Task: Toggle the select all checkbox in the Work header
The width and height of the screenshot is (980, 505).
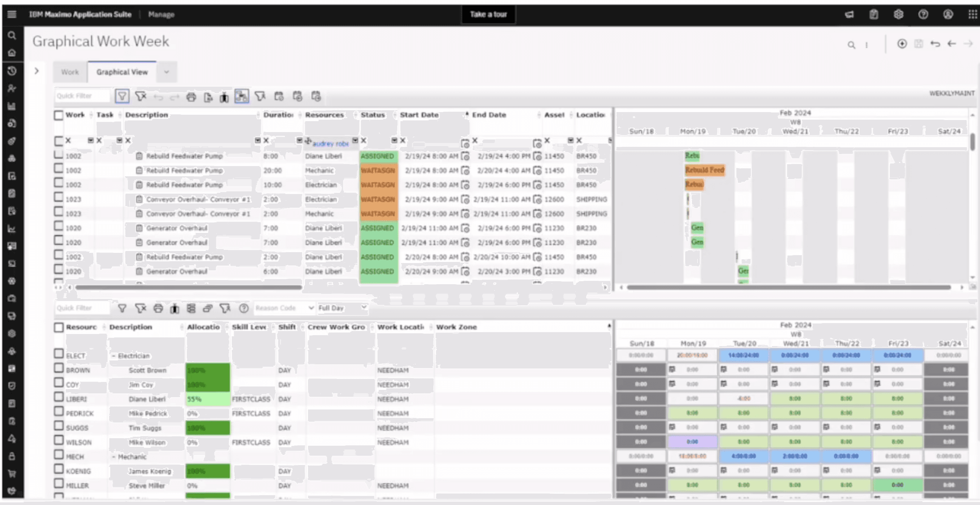Action: tap(59, 115)
